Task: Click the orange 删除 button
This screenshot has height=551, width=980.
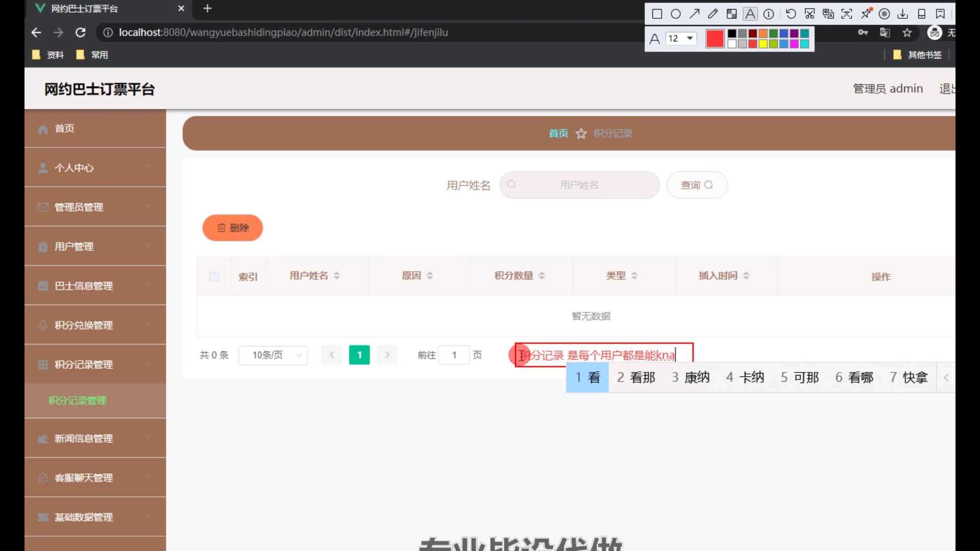Action: [x=233, y=228]
